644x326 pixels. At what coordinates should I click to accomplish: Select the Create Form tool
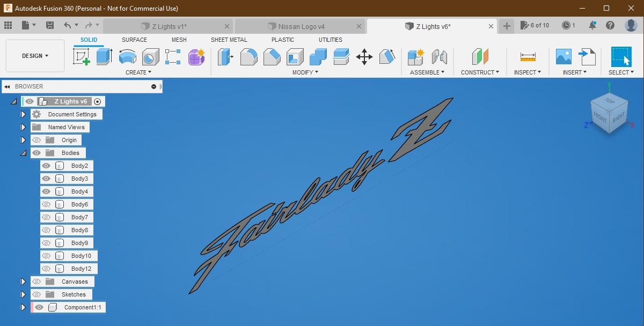[x=196, y=56]
